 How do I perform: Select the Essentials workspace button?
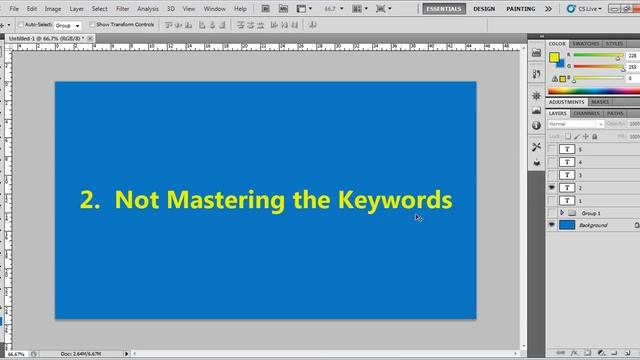tap(444, 9)
